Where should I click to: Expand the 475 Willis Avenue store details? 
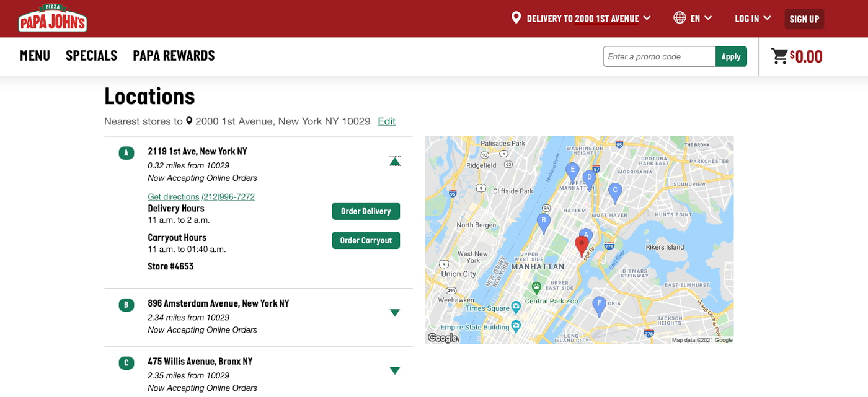tap(395, 371)
